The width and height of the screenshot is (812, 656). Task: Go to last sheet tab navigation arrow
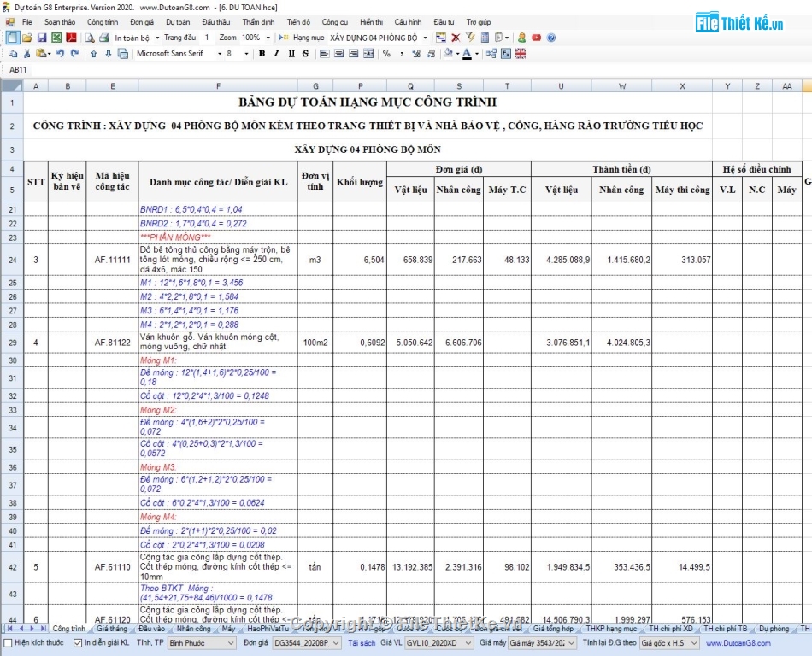(44, 629)
